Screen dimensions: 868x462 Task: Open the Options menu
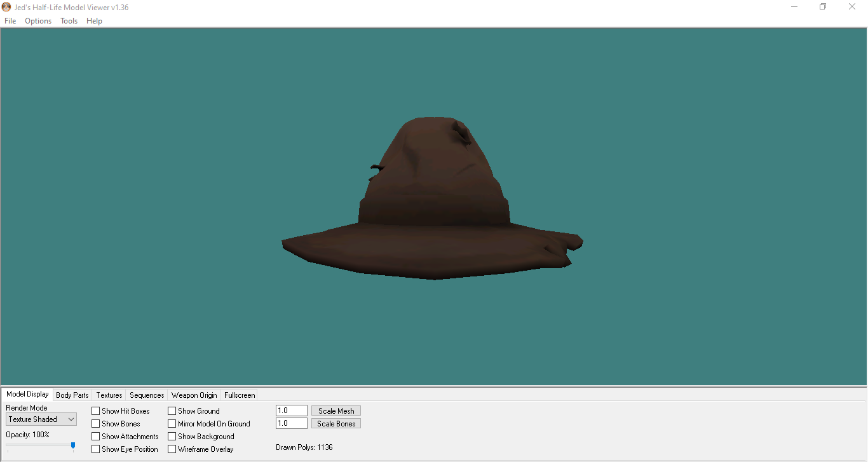click(x=38, y=21)
